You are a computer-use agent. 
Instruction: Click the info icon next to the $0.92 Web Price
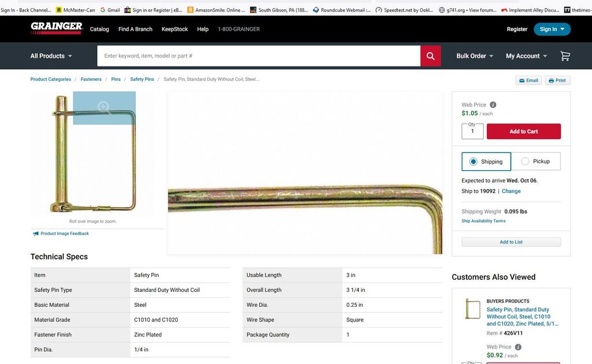tap(518, 347)
